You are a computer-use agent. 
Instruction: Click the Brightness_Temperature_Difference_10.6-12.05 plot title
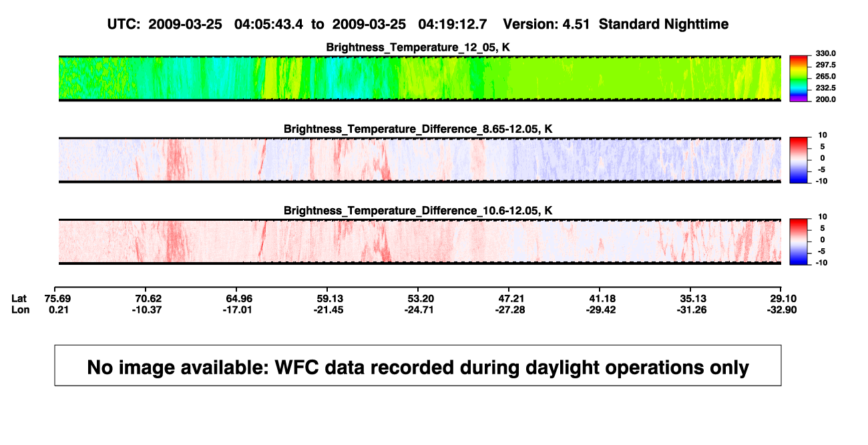(x=418, y=211)
